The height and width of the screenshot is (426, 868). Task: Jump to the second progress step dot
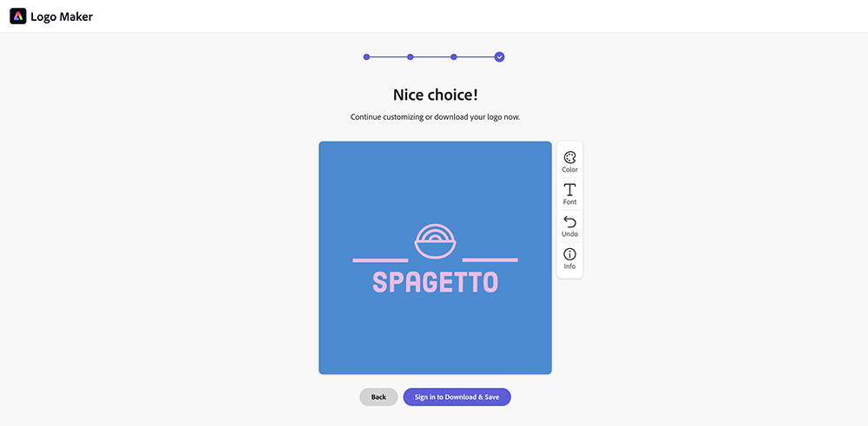click(x=411, y=57)
